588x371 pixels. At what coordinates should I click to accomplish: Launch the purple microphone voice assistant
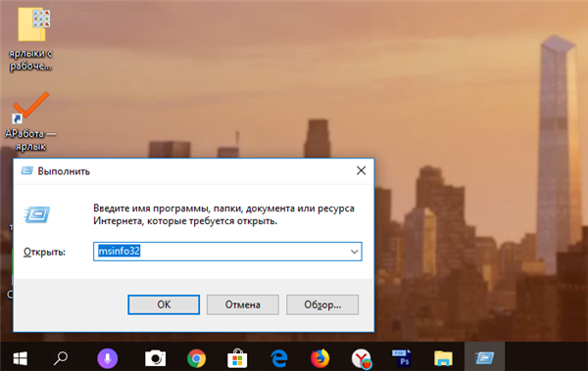click(107, 358)
